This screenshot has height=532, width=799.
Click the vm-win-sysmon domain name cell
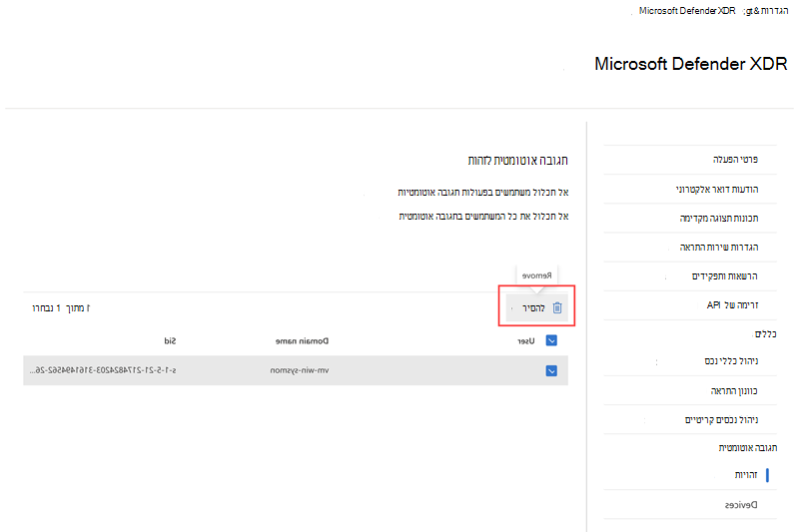[x=300, y=370]
